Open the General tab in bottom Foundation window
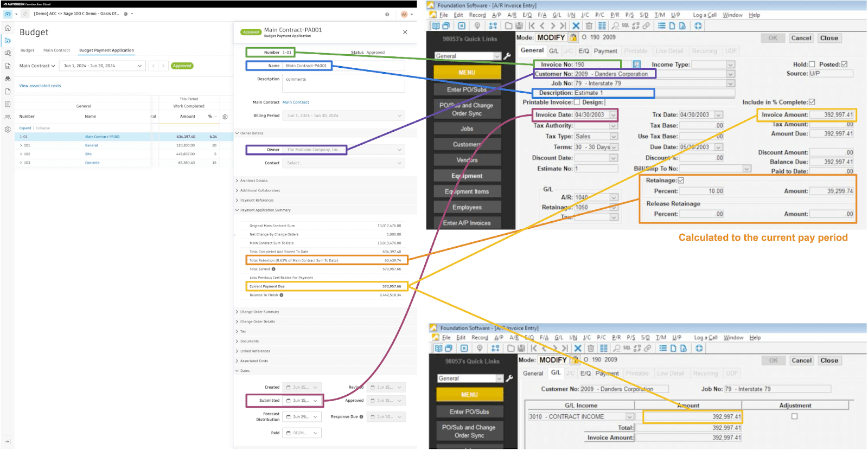The height and width of the screenshot is (450, 868). [x=533, y=373]
